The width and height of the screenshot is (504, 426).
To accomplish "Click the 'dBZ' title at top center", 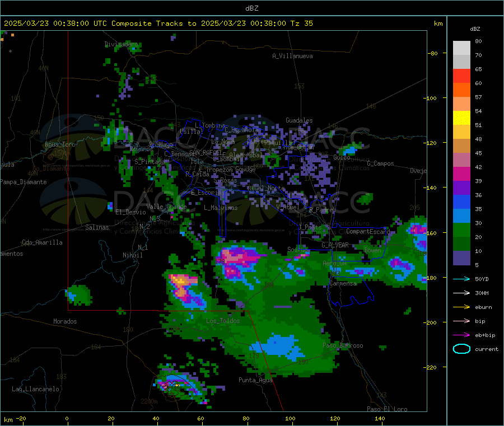I will [x=251, y=8].
